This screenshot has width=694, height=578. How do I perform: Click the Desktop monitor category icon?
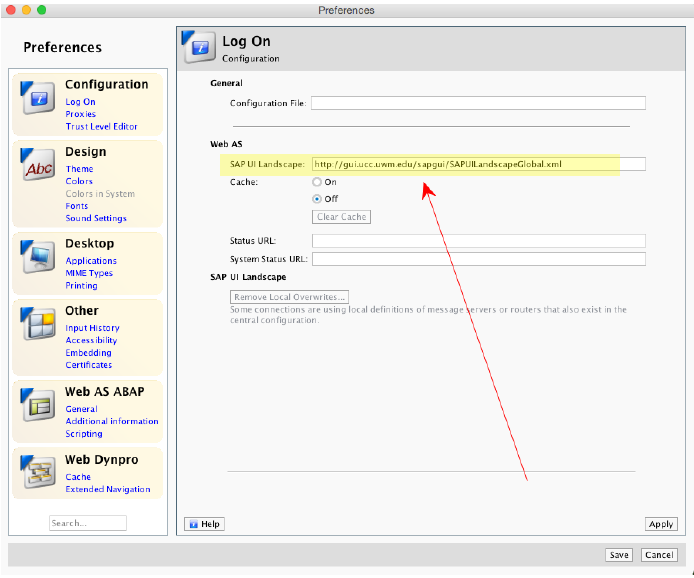38,256
